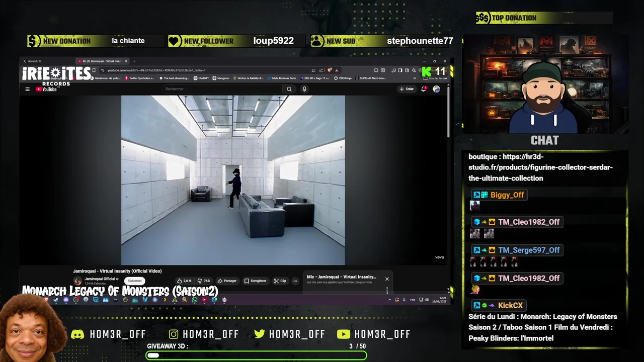This screenshot has width=644, height=362.
Task: Open the Ideogram bookmark
Action: (x=221, y=78)
